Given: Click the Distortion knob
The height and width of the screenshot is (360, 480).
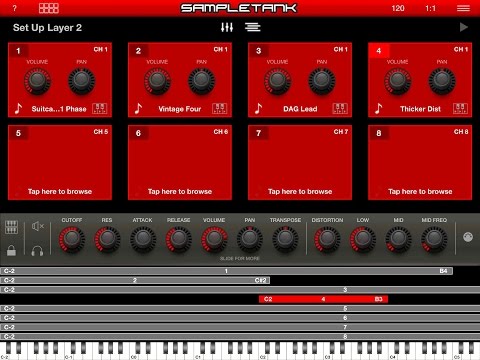Looking at the screenshot, I should [x=327, y=239].
